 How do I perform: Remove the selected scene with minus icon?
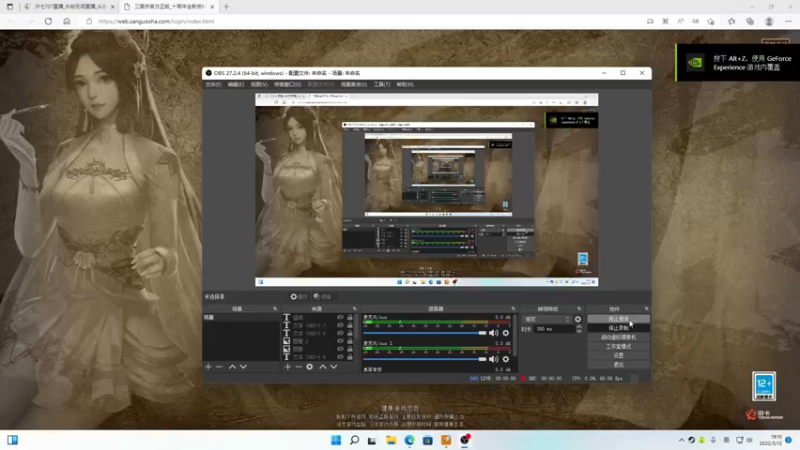219,367
